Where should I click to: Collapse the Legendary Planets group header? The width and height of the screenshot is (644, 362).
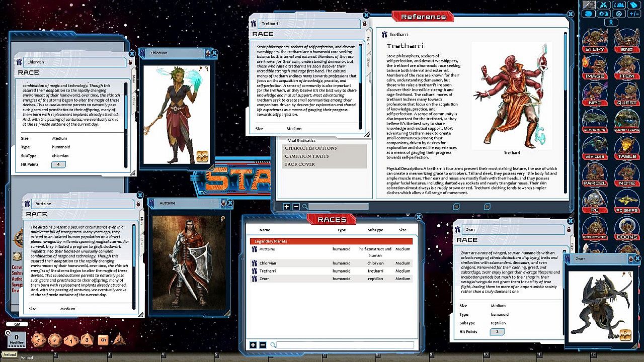(x=331, y=241)
